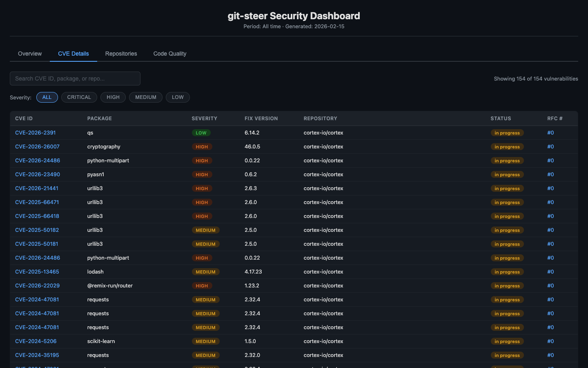Apply the MEDIUM severity filter

coord(145,97)
